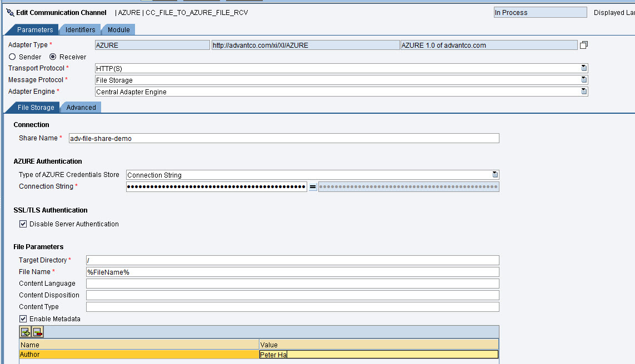Viewport: 635px width, 364px height.
Task: Click the Name column header
Action: click(139, 345)
